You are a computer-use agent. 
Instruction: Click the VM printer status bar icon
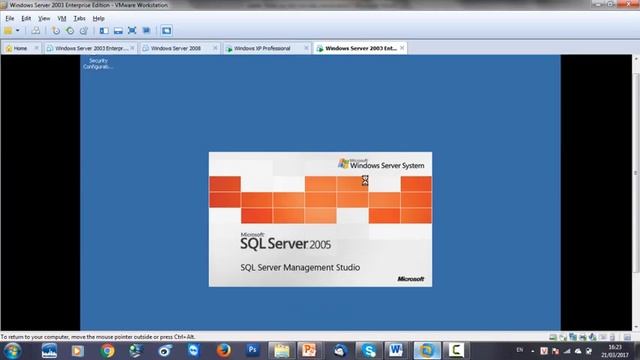tap(583, 337)
